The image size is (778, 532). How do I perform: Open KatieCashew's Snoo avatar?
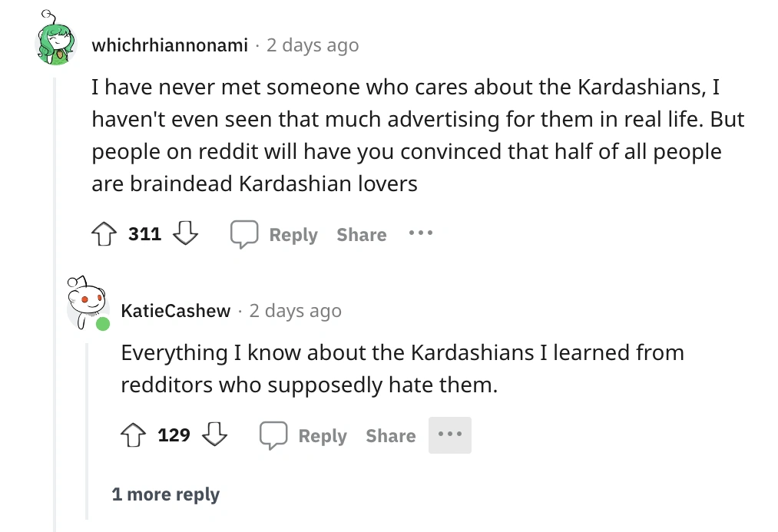pyautogui.click(x=85, y=302)
